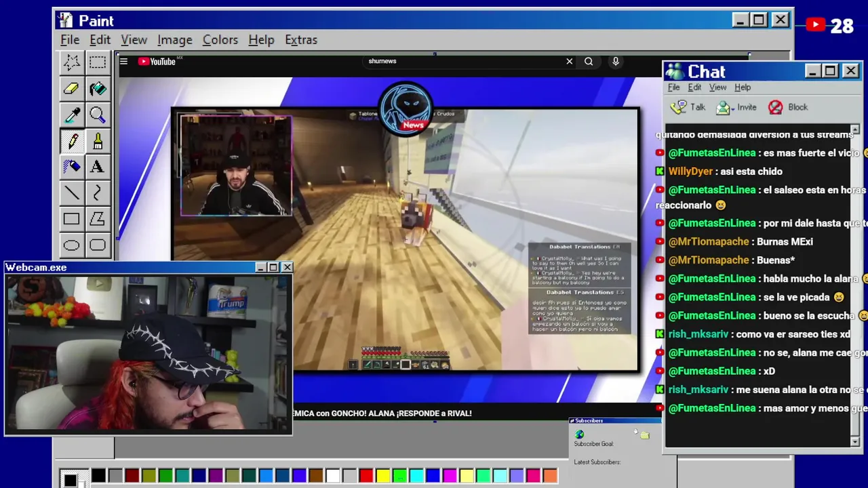868x488 pixels.
Task: Select the Curve tool
Action: (97, 193)
